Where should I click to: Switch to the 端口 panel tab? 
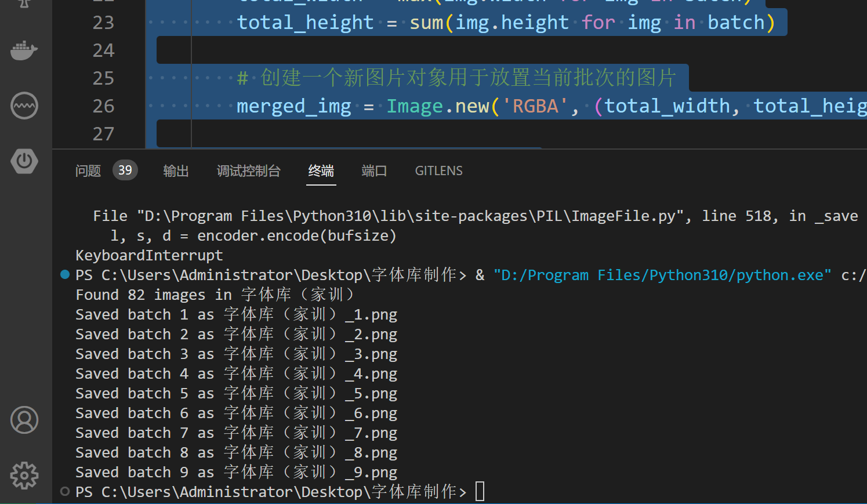point(374,171)
